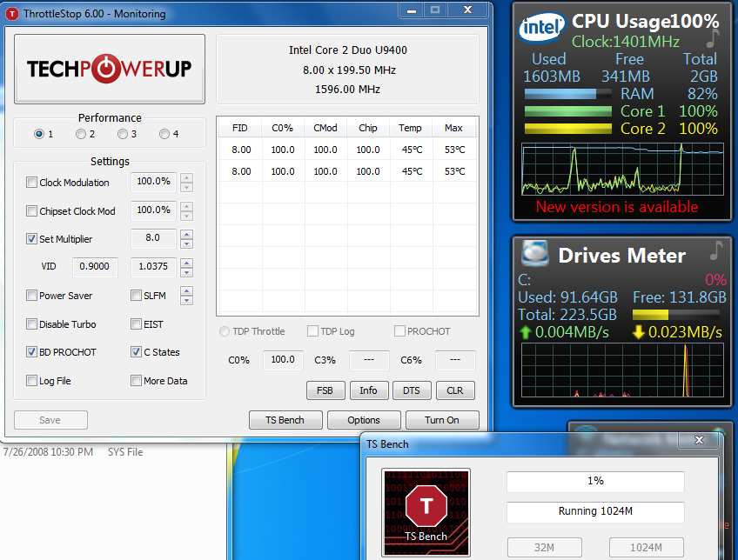Screen dimensions: 738x560
Task: Click the VID 1.0375 field
Action: click(153, 267)
